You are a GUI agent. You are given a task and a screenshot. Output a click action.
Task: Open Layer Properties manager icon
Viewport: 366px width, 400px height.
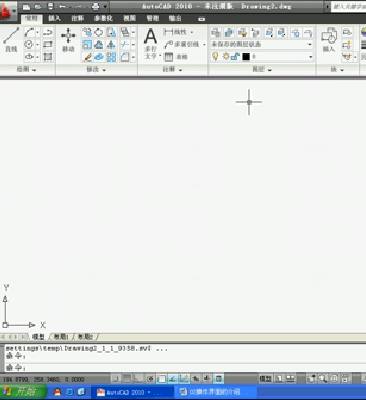(x=216, y=33)
